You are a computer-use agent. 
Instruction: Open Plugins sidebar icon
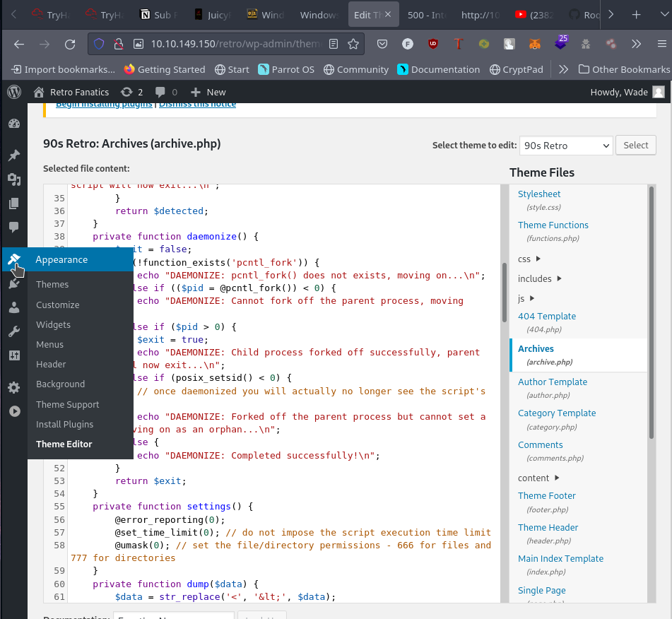point(14,283)
